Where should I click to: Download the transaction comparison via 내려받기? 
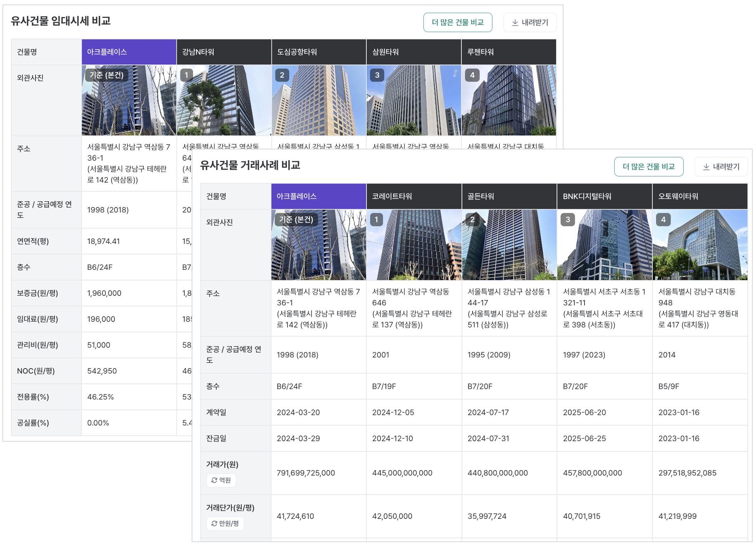(x=721, y=166)
